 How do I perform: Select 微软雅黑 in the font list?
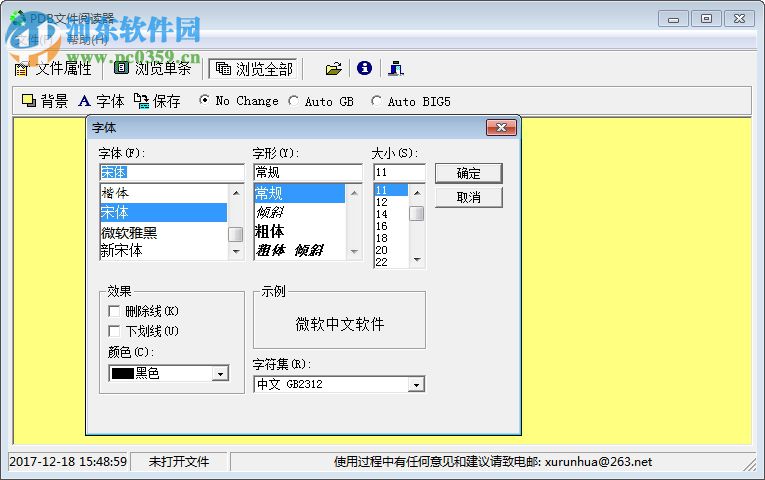[x=163, y=232]
